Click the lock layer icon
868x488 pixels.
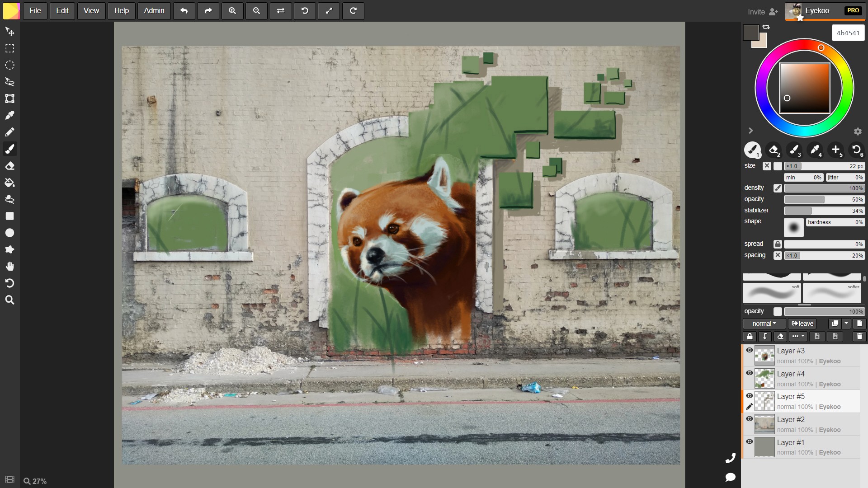click(750, 337)
